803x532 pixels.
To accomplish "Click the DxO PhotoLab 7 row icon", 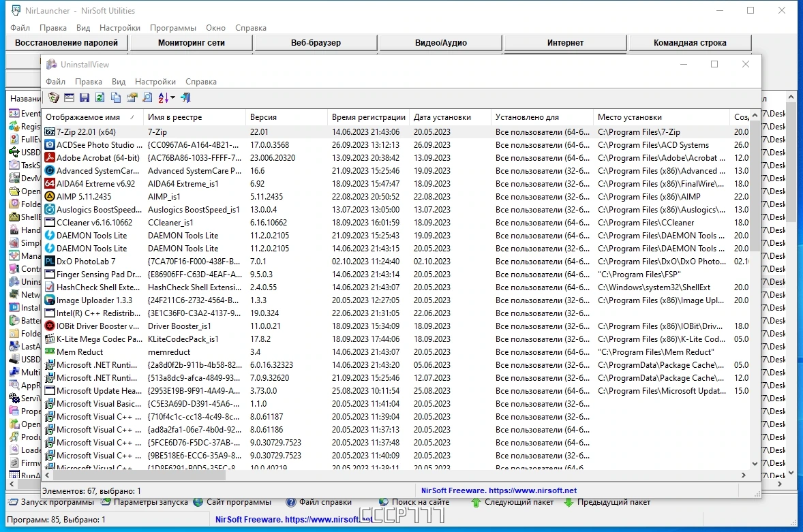I will 50,261.
